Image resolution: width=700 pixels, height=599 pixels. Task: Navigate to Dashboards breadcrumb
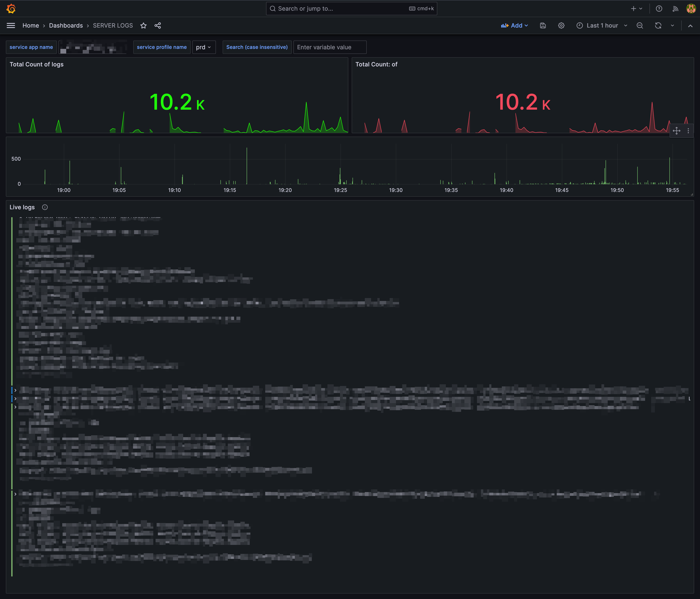66,26
